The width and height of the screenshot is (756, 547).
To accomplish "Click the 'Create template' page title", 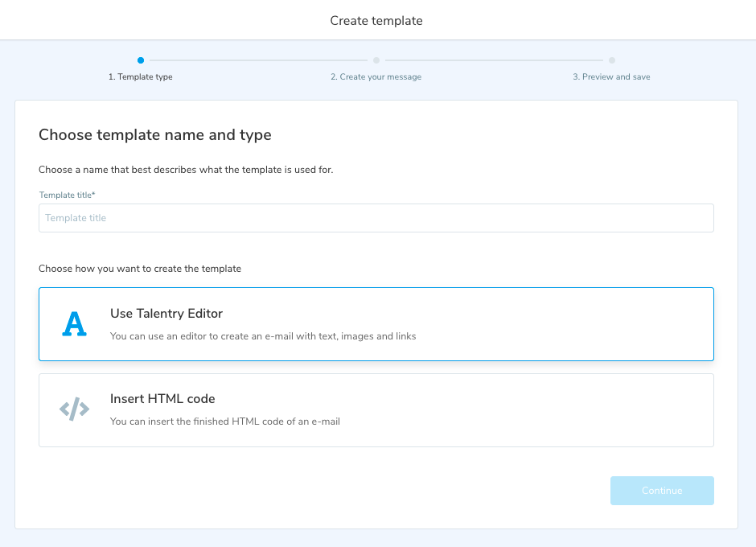I will pyautogui.click(x=376, y=20).
